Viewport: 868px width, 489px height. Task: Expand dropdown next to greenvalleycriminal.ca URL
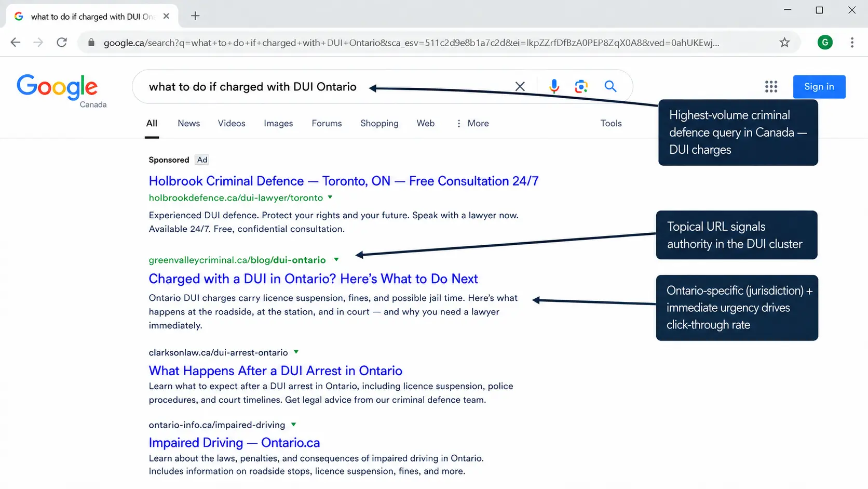(x=336, y=259)
